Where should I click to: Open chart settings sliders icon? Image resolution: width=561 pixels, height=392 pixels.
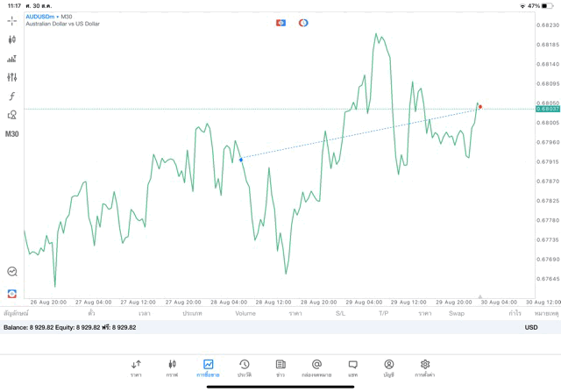pos(12,77)
